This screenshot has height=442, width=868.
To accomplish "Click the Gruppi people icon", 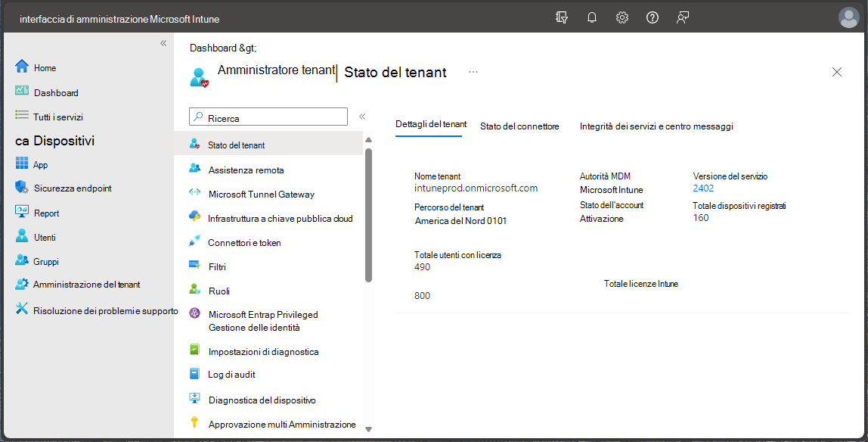I will click(x=22, y=260).
